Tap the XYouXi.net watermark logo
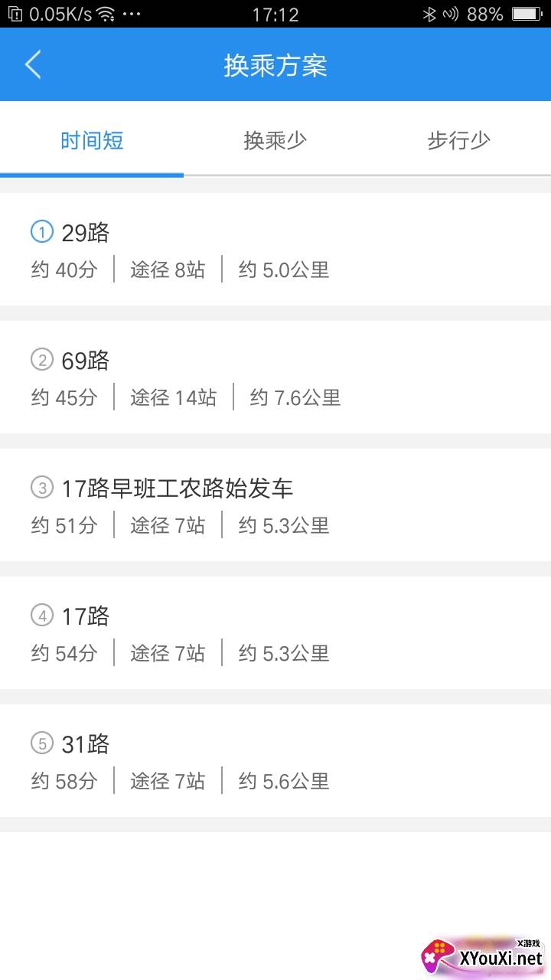The width and height of the screenshot is (551, 980). click(484, 957)
